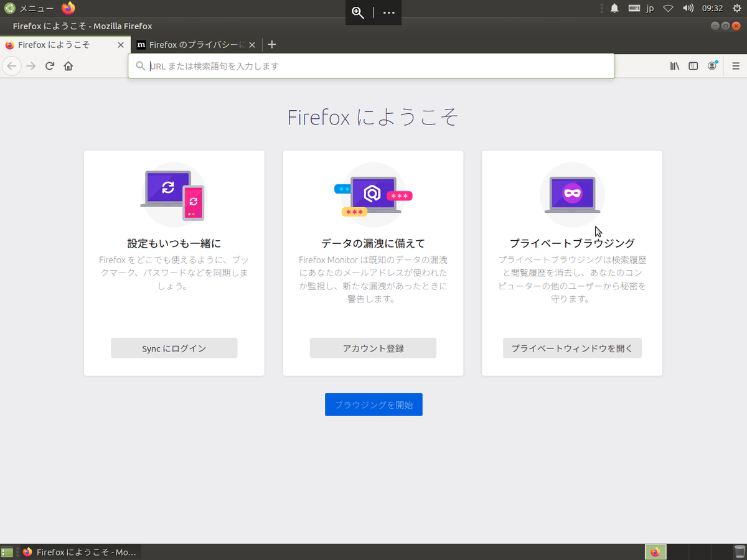This screenshot has width=747, height=560.
Task: Click the notification bell in the system tray
Action: pyautogui.click(x=615, y=8)
